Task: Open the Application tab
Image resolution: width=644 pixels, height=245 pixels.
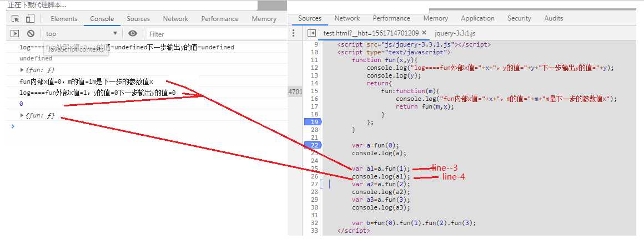Action: click(477, 18)
